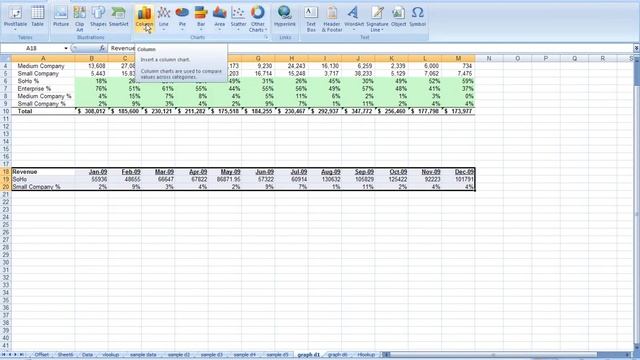
Task: Switch to the sample d3 sheet tab
Action: click(211, 355)
